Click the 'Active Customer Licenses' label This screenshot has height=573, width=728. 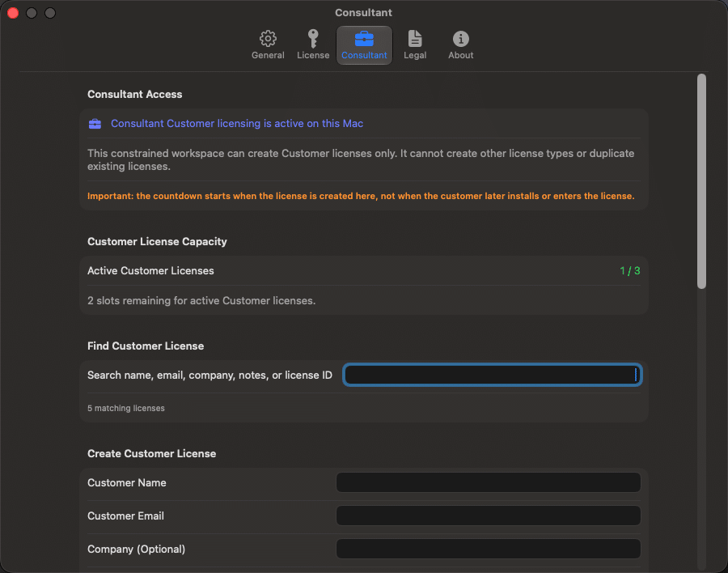(x=150, y=271)
